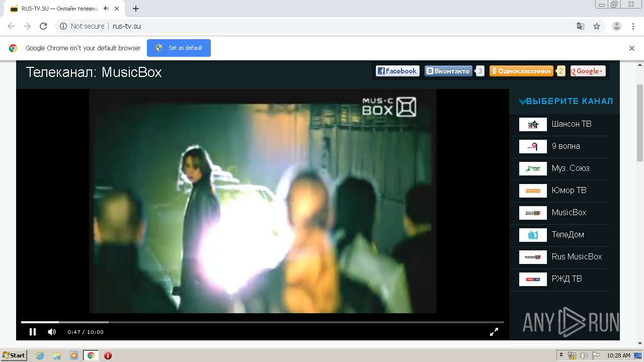The height and width of the screenshot is (362, 644).
Task: Click the 9 волна channel logo
Action: [x=533, y=146]
